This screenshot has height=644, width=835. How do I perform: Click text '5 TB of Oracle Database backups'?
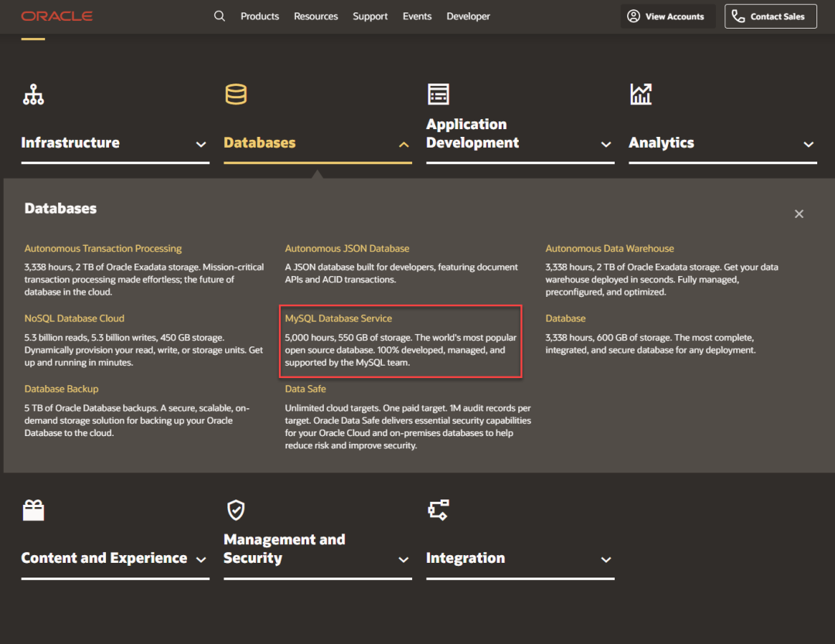click(x=90, y=408)
